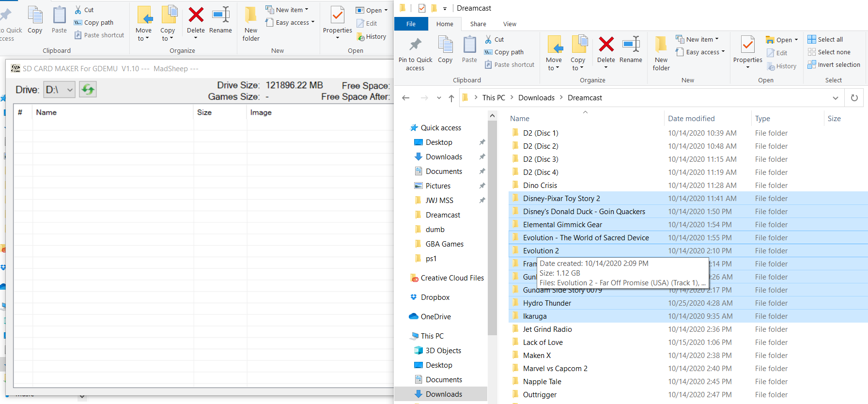Switch to the View ribbon tab
Image resolution: width=868 pixels, height=404 pixels.
coord(510,24)
